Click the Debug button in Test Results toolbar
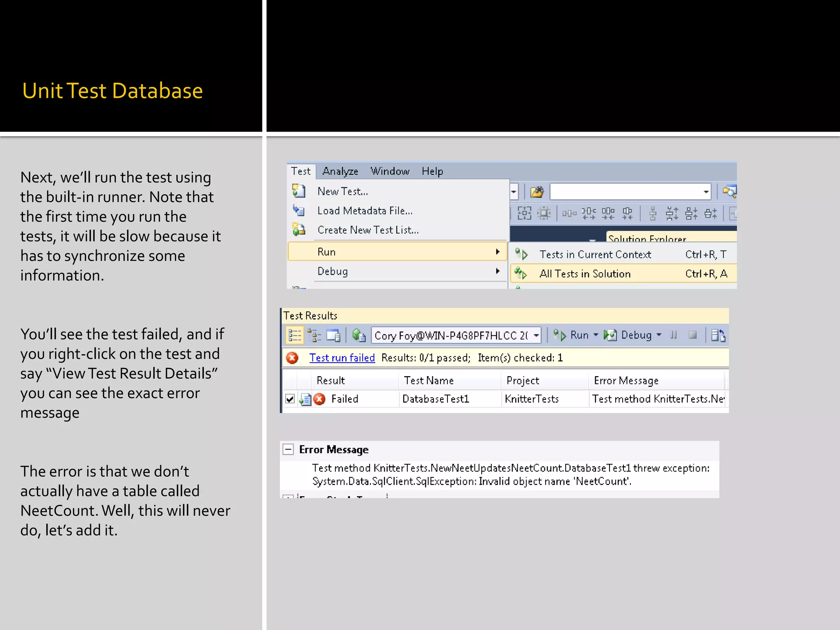 pos(628,335)
